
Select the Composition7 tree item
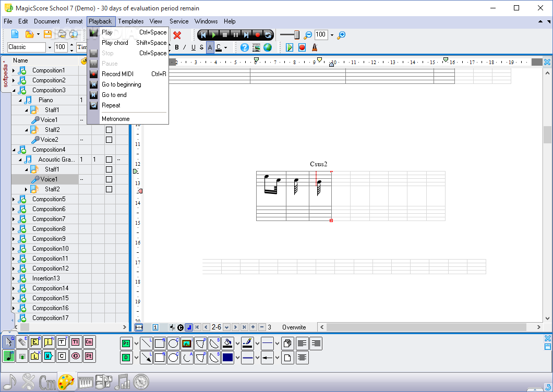point(49,219)
